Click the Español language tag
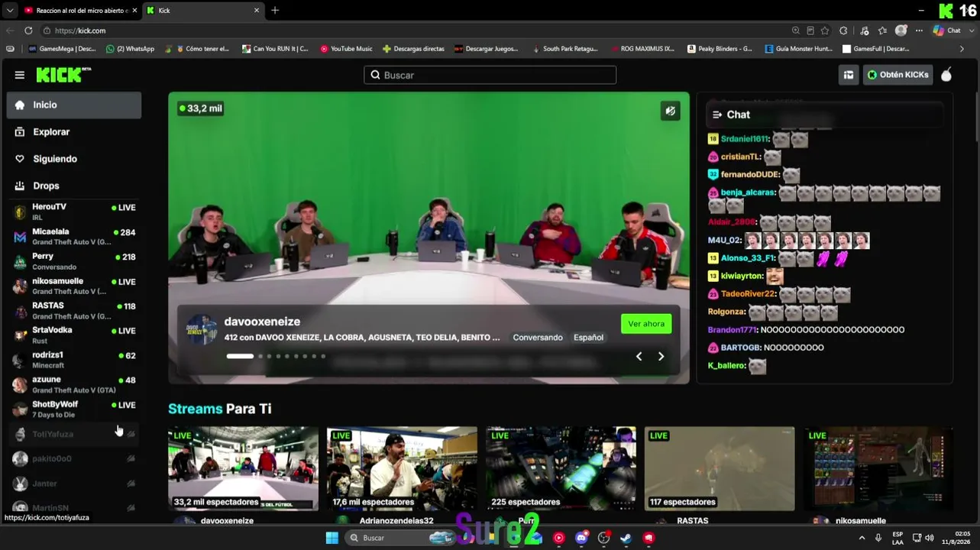This screenshot has height=550, width=980. point(588,338)
